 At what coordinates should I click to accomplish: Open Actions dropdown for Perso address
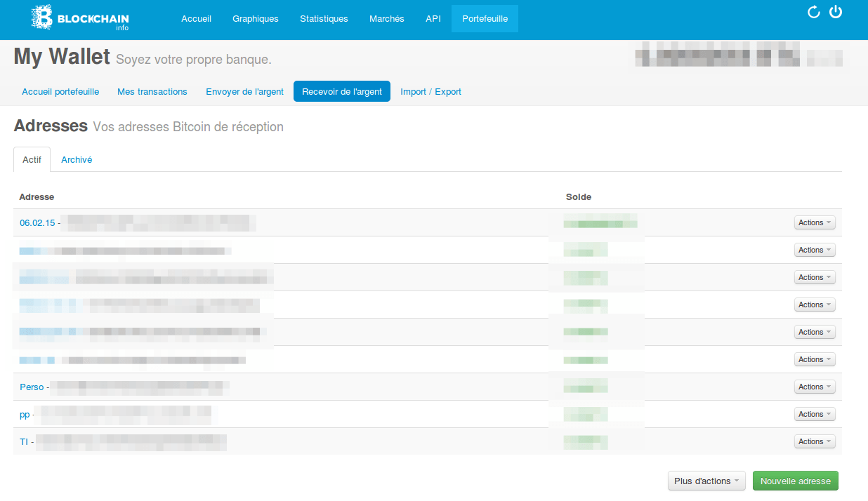click(815, 387)
